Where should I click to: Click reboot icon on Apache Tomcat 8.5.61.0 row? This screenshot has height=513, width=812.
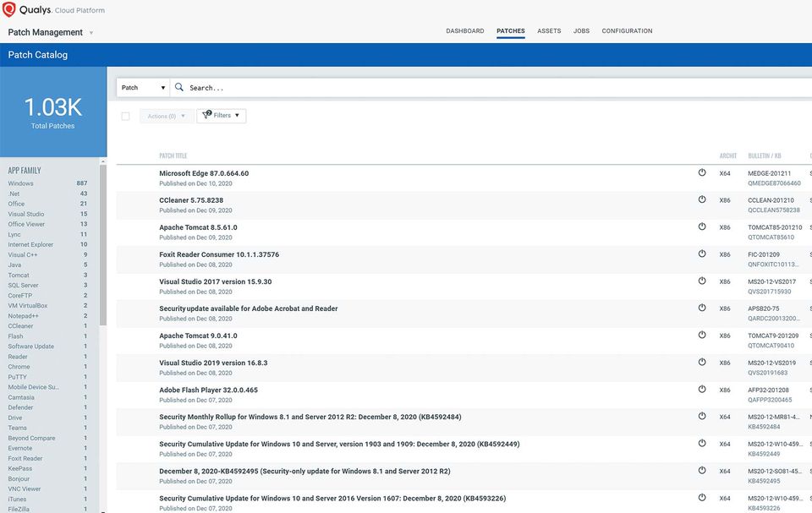click(x=702, y=226)
